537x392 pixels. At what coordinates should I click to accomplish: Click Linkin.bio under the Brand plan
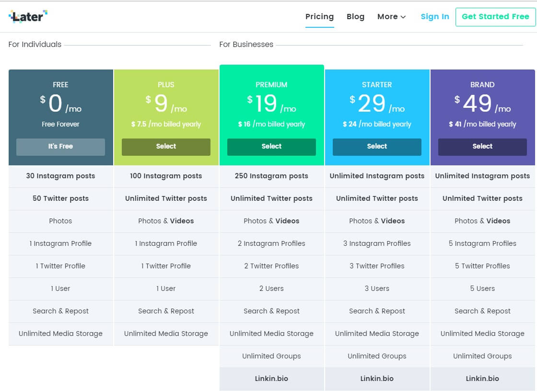click(482, 379)
